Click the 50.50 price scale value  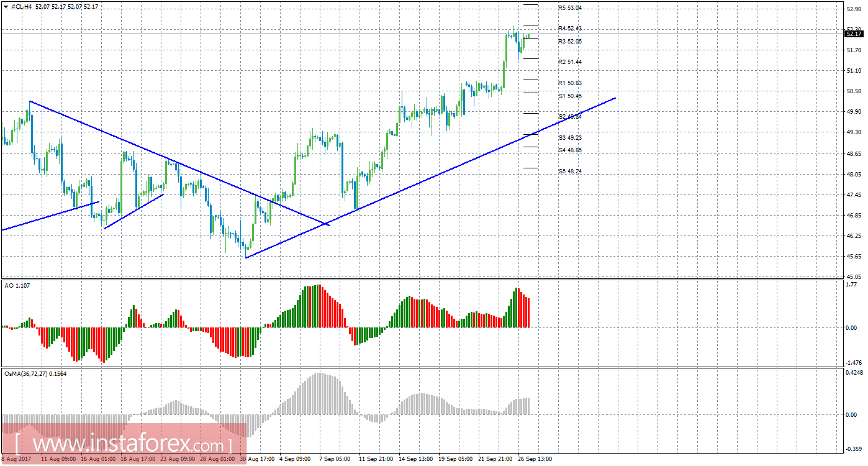(x=854, y=91)
